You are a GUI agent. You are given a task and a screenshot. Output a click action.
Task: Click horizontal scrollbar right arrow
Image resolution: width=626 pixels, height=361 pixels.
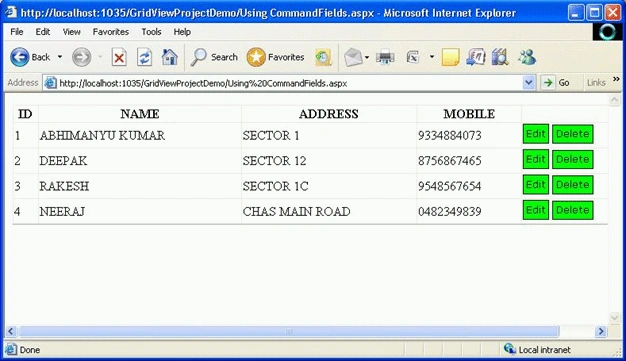point(600,331)
